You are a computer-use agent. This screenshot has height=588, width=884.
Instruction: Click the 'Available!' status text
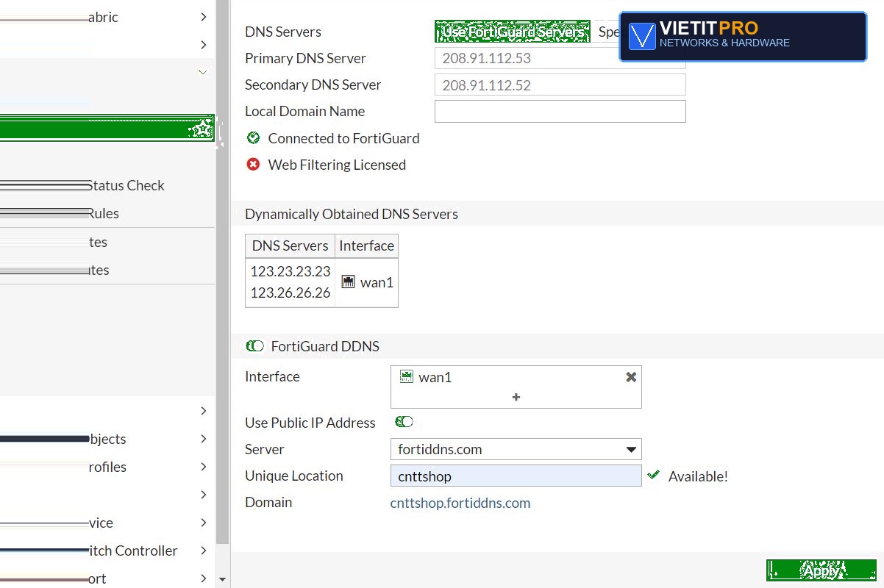pos(698,476)
